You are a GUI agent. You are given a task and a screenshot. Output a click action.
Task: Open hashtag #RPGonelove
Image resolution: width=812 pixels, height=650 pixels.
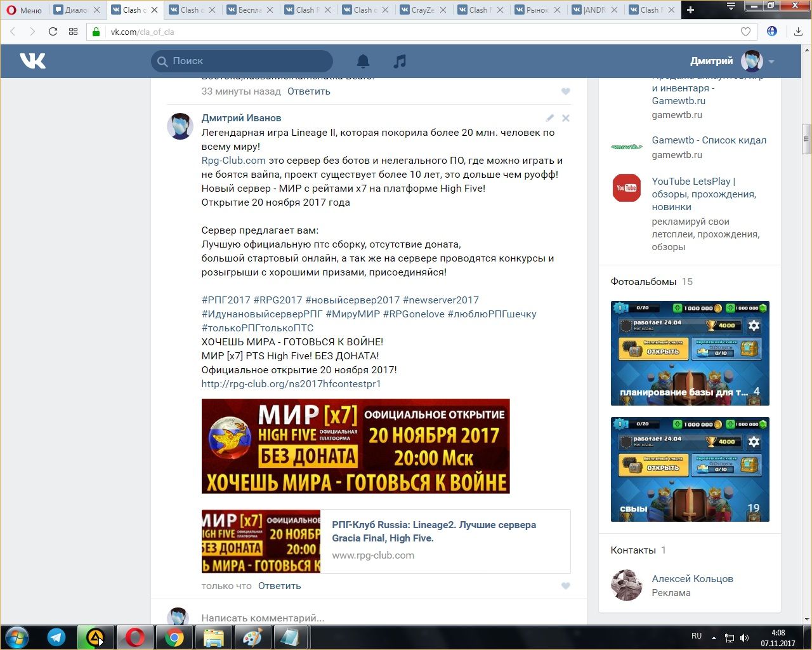tap(414, 314)
